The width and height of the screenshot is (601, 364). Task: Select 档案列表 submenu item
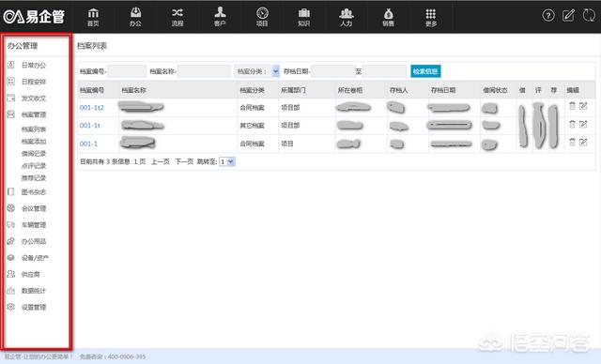coord(34,129)
